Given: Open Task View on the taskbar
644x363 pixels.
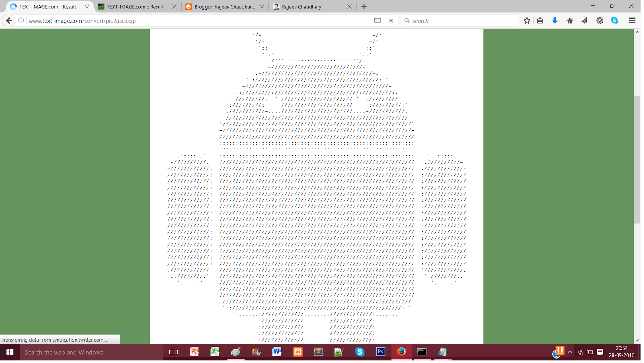Looking at the screenshot, I should pos(173,352).
